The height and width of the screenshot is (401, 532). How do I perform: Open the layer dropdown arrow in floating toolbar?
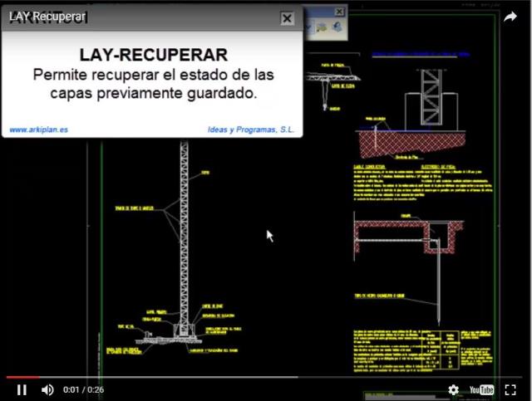coord(308,27)
